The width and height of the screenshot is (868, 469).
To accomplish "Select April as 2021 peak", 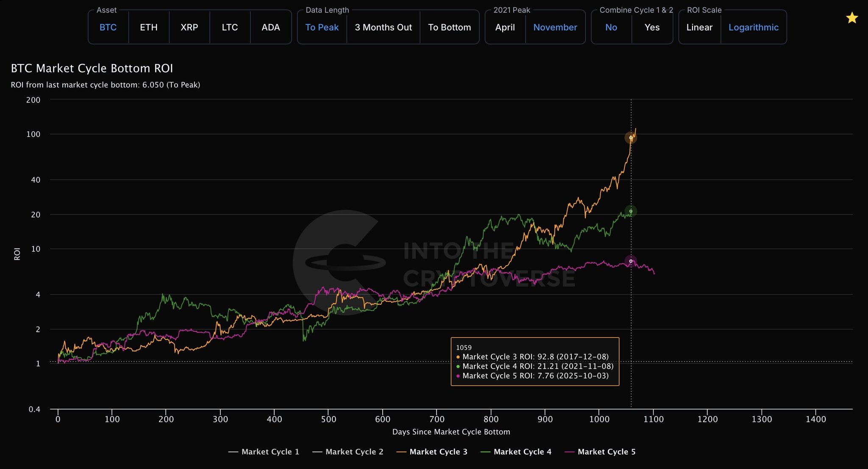I will coord(505,28).
